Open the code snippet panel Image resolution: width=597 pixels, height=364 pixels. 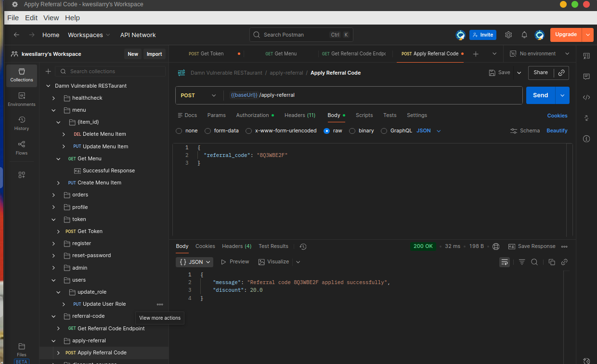[586, 97]
